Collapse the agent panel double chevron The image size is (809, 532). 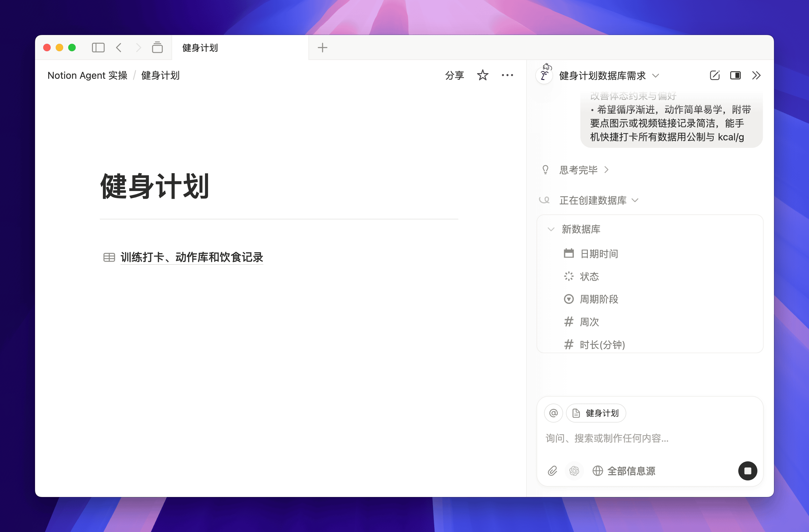tap(756, 75)
